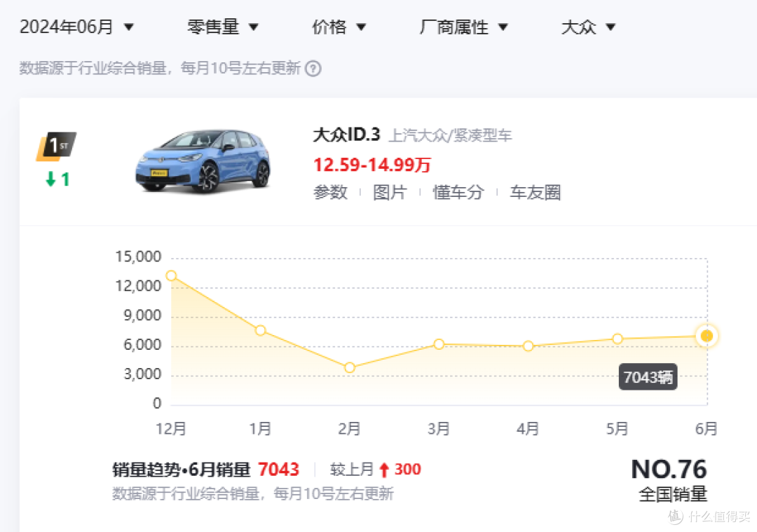Select the 1月 data point on chart
The width and height of the screenshot is (757, 532).
pos(260,331)
